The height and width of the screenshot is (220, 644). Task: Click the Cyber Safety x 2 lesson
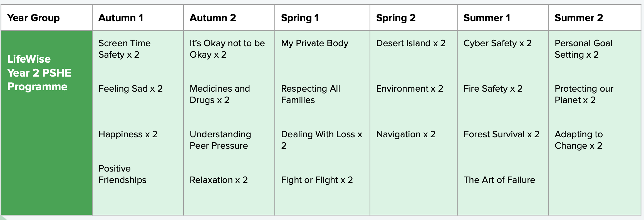(x=497, y=43)
